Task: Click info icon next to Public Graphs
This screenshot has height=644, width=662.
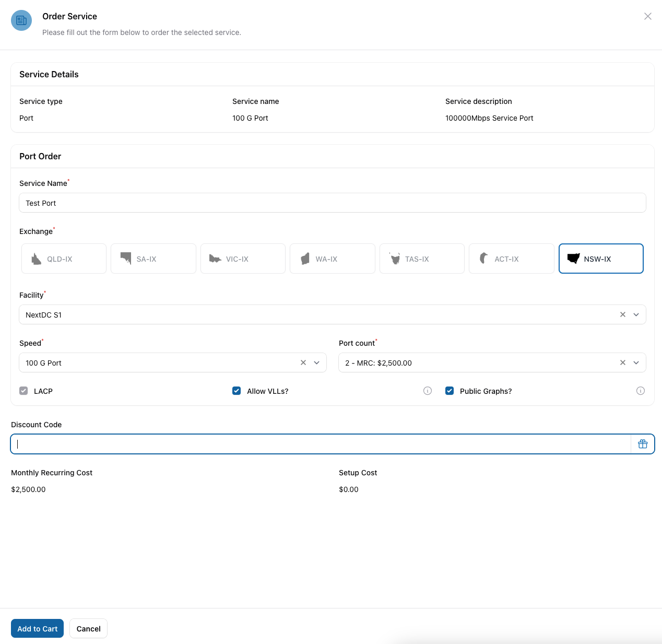Action: point(641,391)
